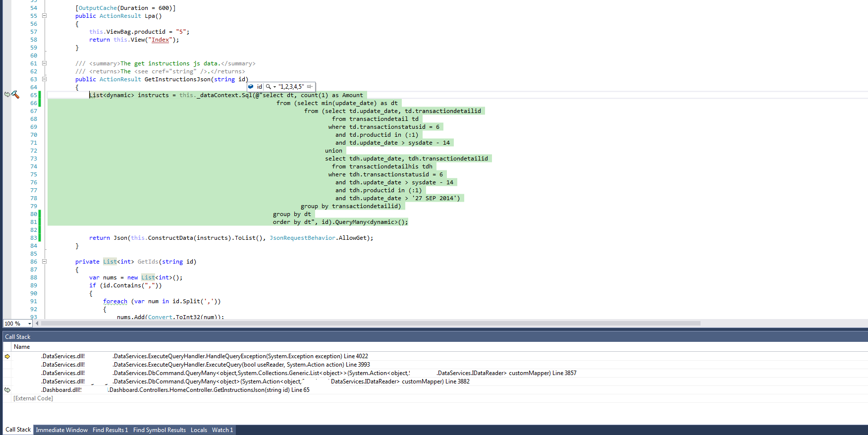Select the QueryMany Line 3882 frame
Viewport: 868px width, 435px height.
click(x=436, y=381)
